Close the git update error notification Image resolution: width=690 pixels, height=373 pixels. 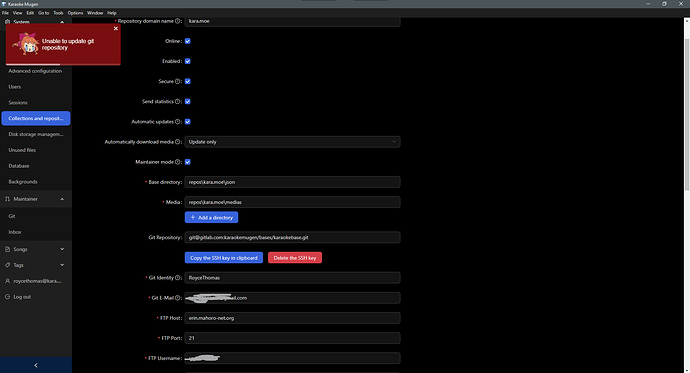coord(116,29)
